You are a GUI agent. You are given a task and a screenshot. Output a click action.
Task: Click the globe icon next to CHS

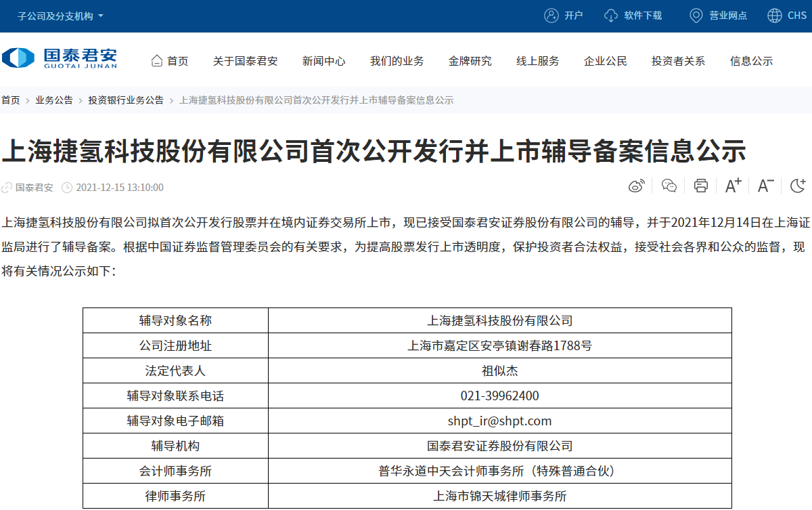(772, 15)
